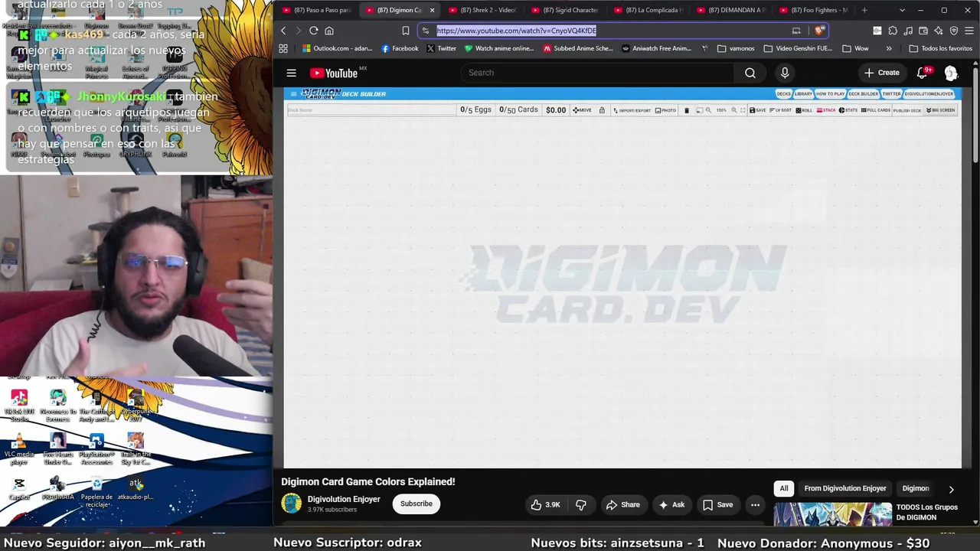Image resolution: width=980 pixels, height=551 pixels.
Task: Open the Outlook.com bookmark
Action: (338, 48)
